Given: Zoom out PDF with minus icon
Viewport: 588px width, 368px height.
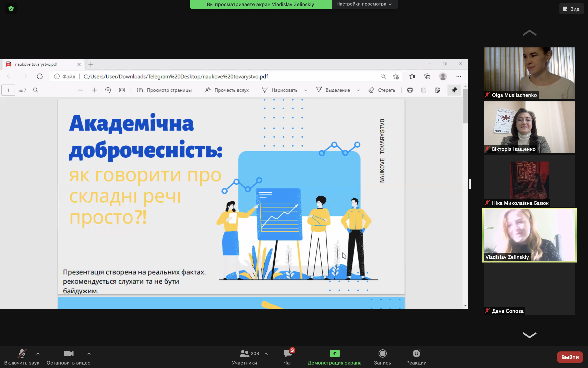Looking at the screenshot, I should [x=80, y=90].
